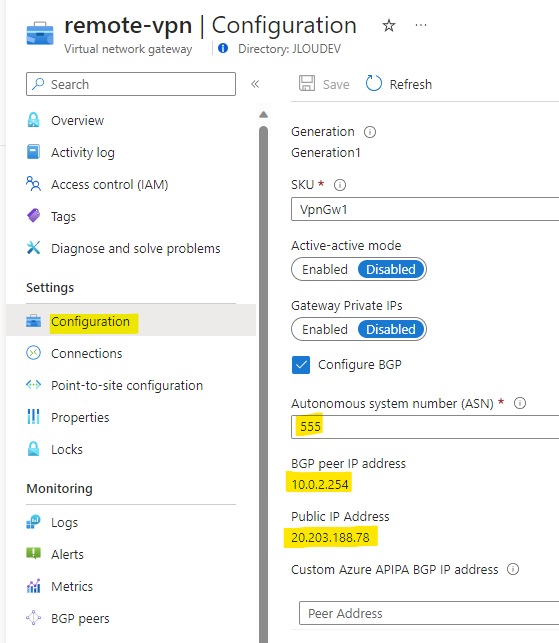
Task: Click the Save floppy disk icon
Action: [x=307, y=83]
